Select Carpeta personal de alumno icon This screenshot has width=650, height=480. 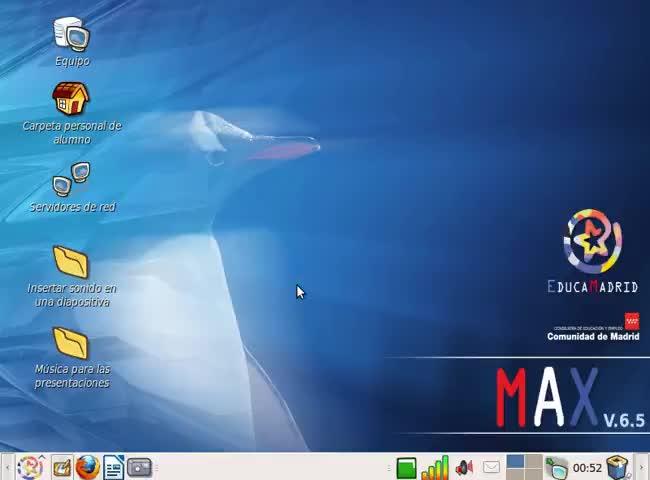pyautogui.click(x=71, y=100)
